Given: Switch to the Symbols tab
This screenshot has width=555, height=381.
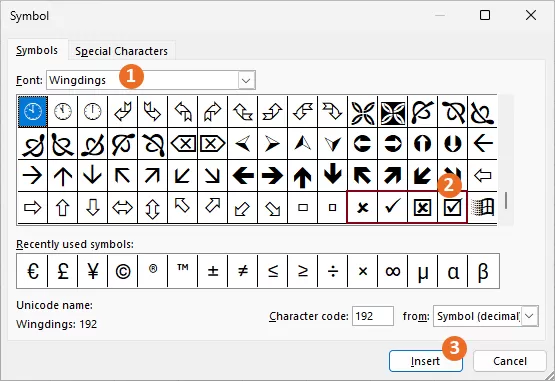Looking at the screenshot, I should click(37, 50).
